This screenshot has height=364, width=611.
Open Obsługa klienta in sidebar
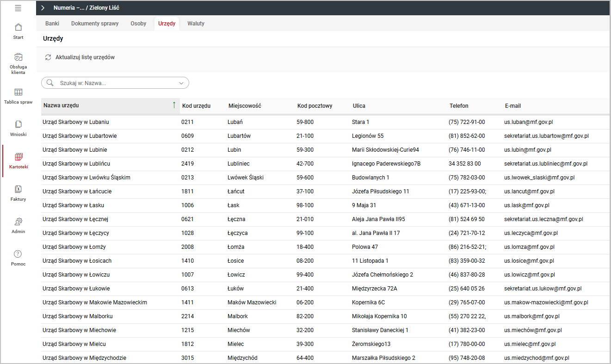[18, 58]
